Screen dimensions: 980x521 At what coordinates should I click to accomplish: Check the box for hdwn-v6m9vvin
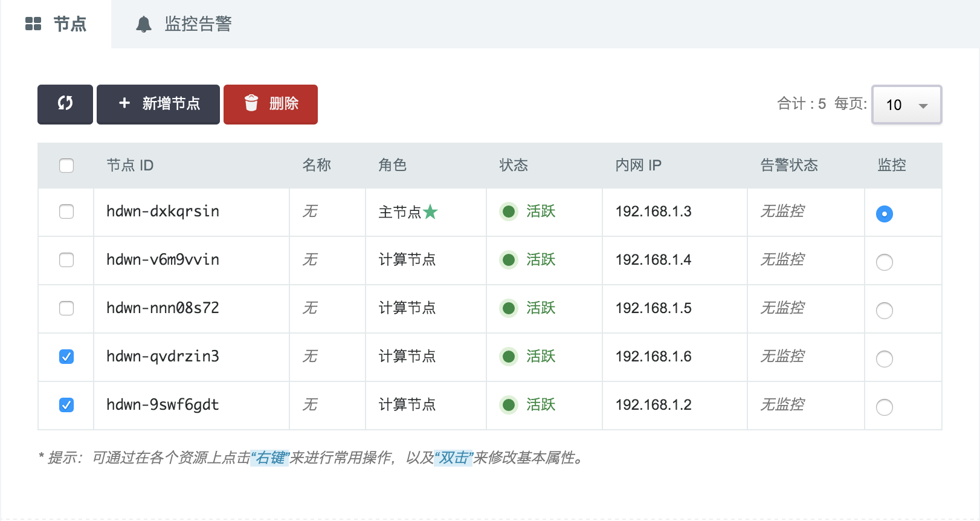[x=66, y=260]
